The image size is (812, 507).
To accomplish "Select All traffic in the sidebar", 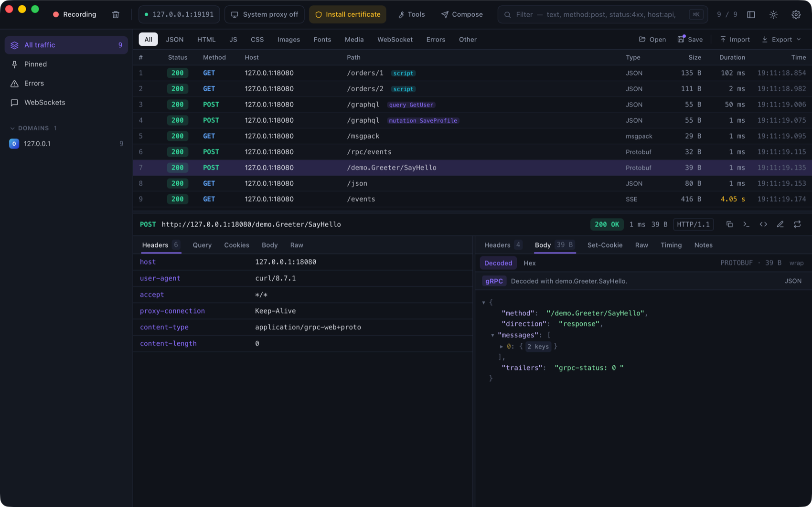I will pyautogui.click(x=66, y=45).
